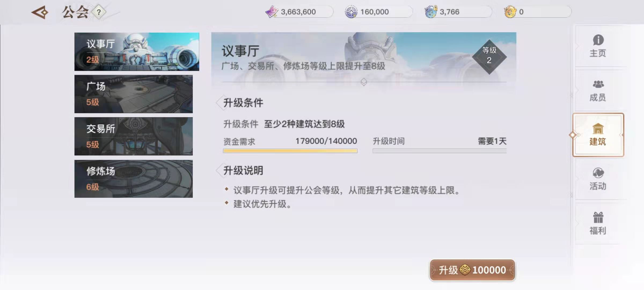644x290 pixels.
Task: Select the 修炼场 building card
Action: 134,179
